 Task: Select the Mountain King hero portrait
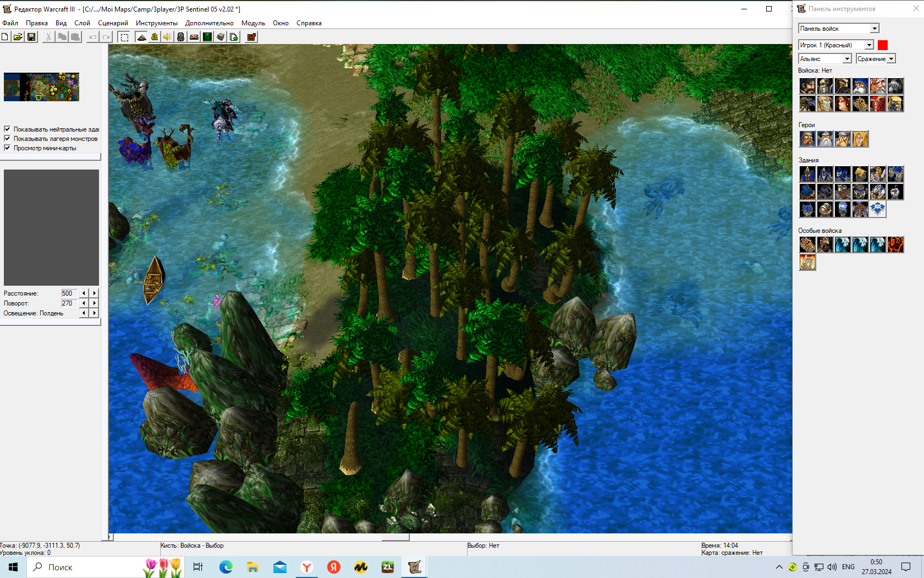[x=843, y=139]
